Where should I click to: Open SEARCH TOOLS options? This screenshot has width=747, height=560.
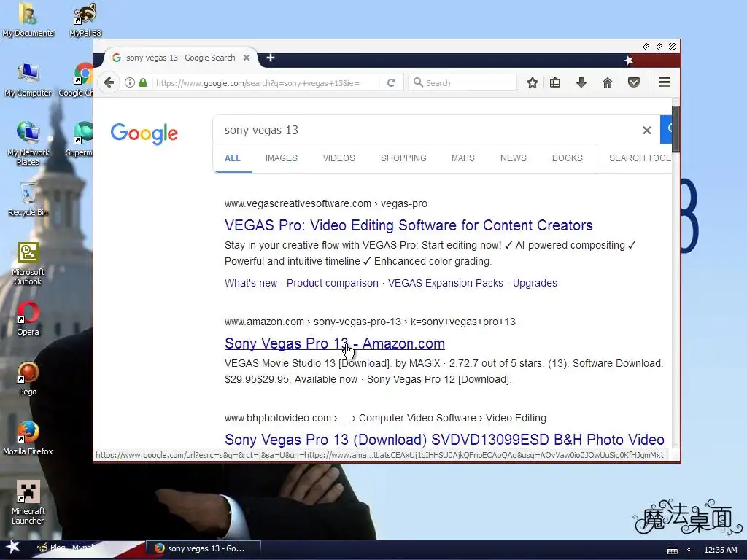tap(640, 158)
